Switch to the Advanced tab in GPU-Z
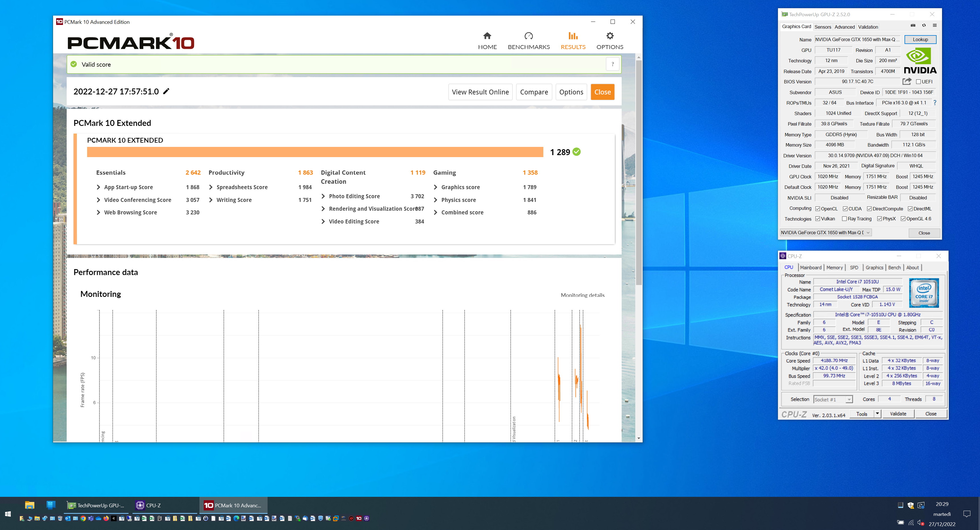This screenshot has height=530, width=980. [x=844, y=27]
